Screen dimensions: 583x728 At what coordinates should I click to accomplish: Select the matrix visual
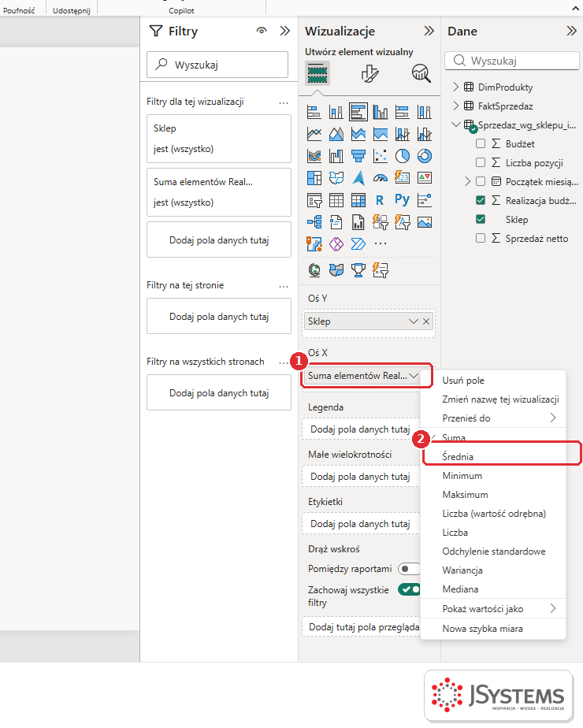click(358, 200)
